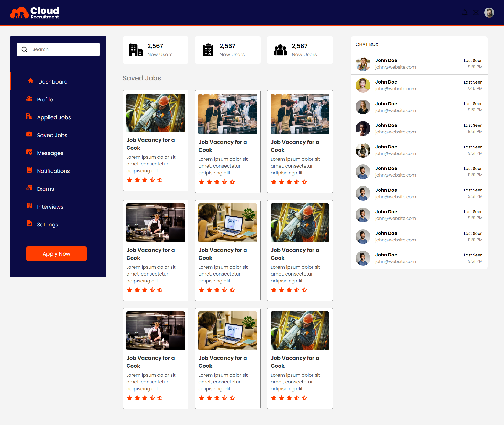
Task: Click the fifth star on the first job card
Action: [x=160, y=180]
